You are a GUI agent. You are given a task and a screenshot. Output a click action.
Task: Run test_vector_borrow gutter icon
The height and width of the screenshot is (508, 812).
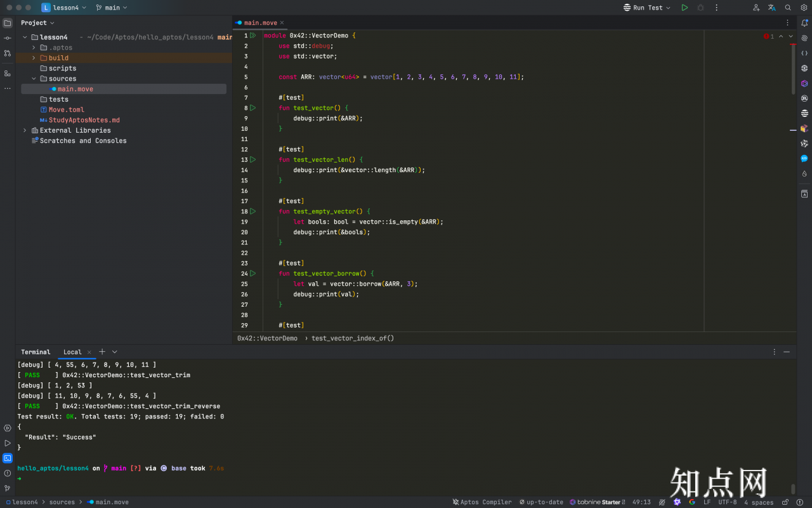pyautogui.click(x=252, y=273)
